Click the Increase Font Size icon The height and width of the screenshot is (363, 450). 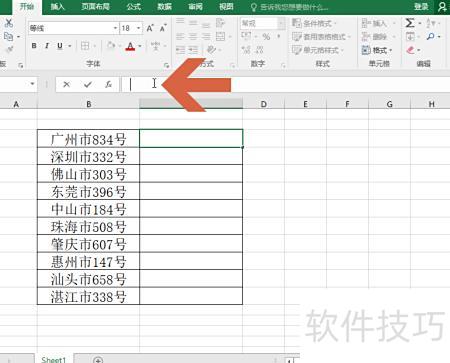pos(150,28)
